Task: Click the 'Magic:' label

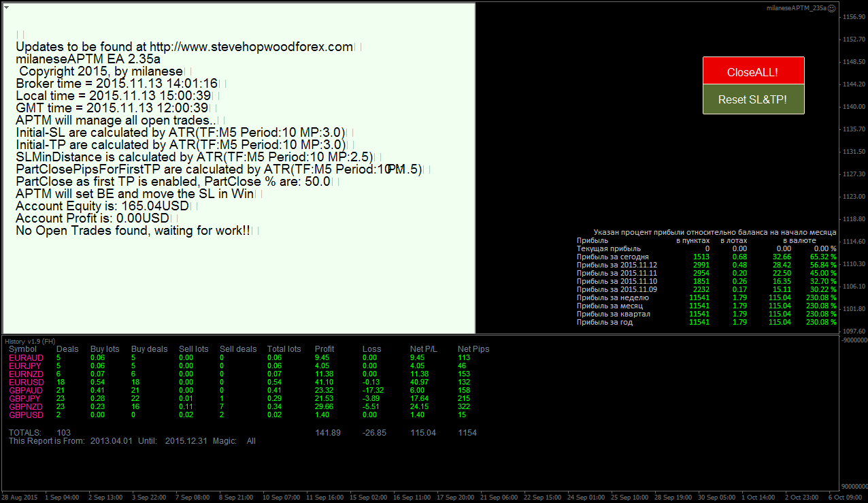Action: pyautogui.click(x=224, y=441)
